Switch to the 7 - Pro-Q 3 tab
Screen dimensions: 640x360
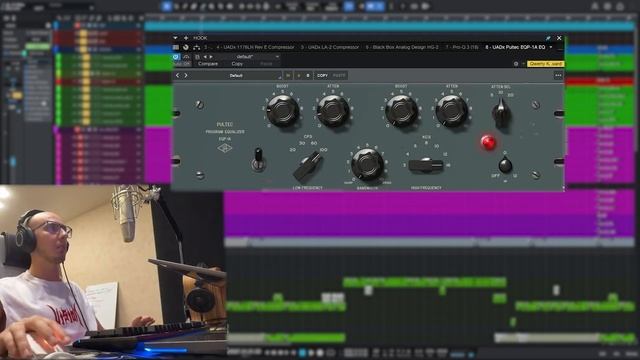click(x=462, y=47)
